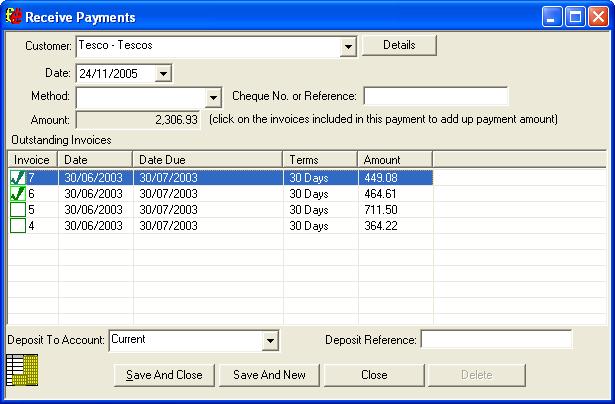Open the Date picker dropdown arrow
Image resolution: width=615 pixels, height=404 pixels.
coord(163,73)
